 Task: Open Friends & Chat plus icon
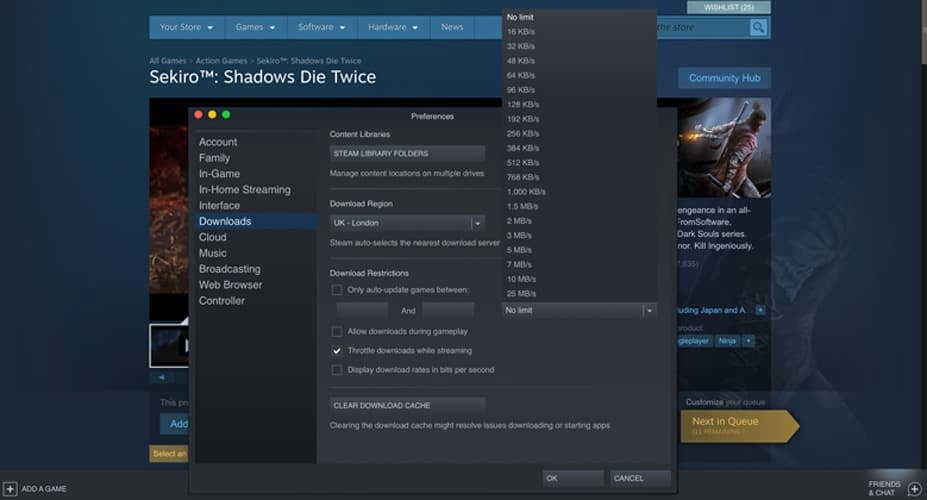click(914, 489)
